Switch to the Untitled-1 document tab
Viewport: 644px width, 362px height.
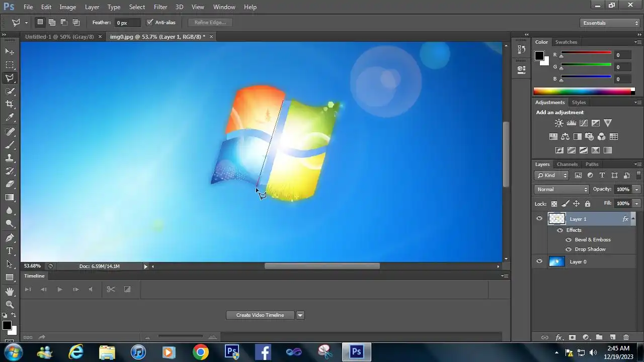coord(59,37)
